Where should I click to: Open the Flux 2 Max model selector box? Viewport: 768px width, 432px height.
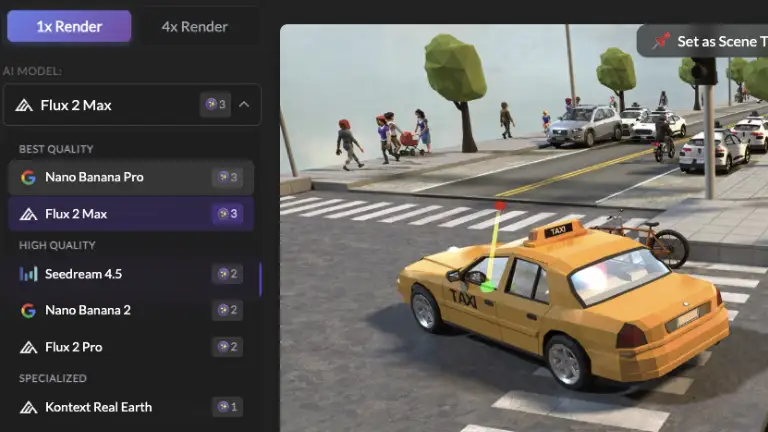point(132,105)
